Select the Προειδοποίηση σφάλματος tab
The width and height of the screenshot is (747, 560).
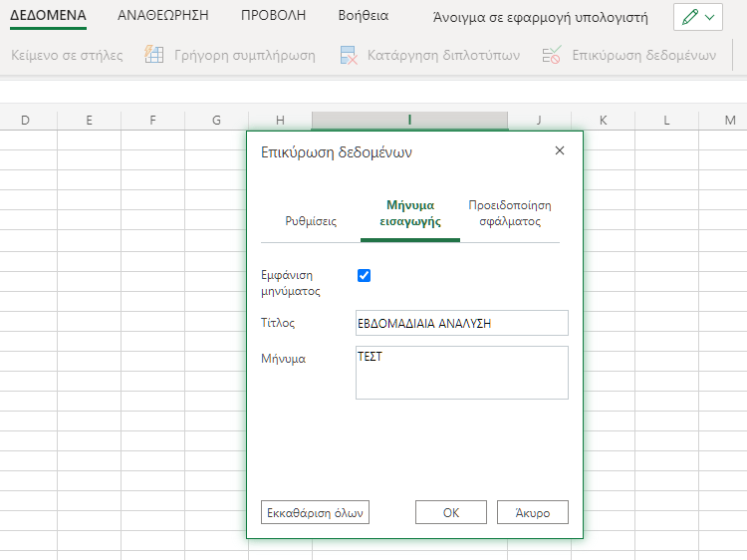pos(509,213)
